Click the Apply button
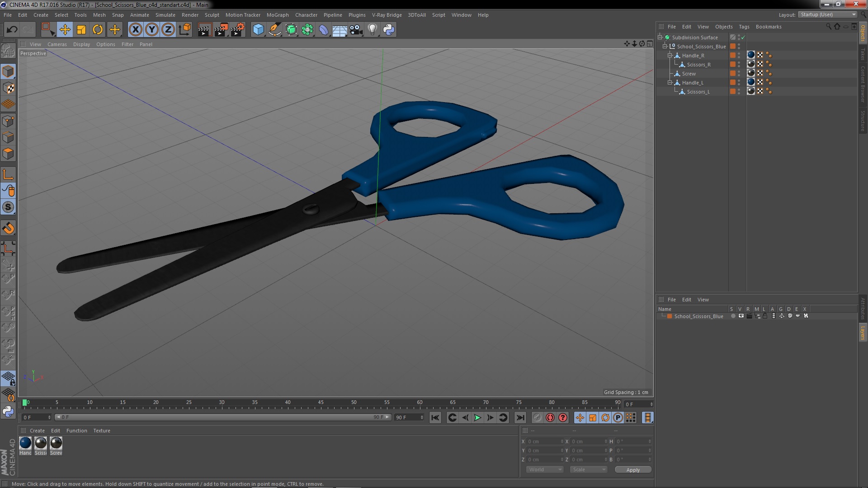Screen dimensions: 868x488 [x=633, y=470]
